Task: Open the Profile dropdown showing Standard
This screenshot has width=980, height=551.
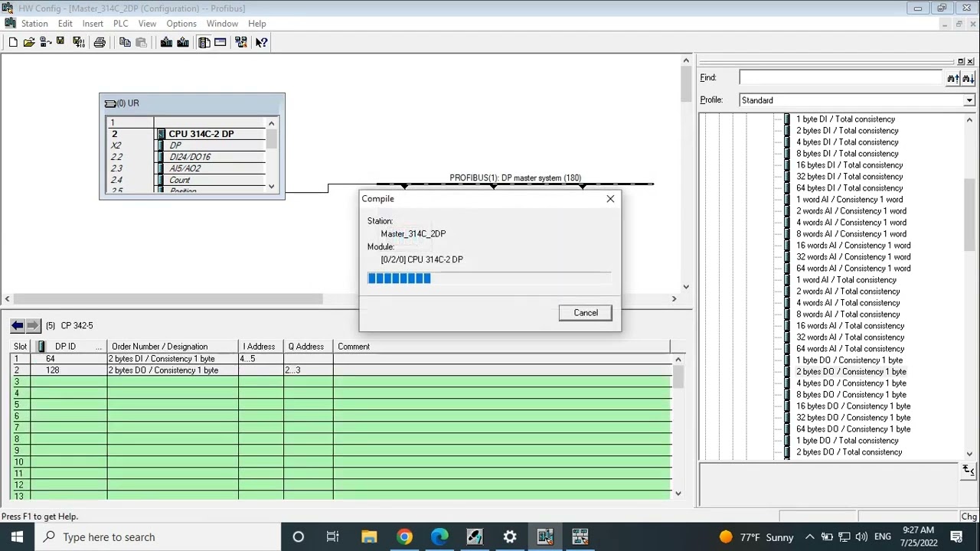Action: tap(969, 100)
